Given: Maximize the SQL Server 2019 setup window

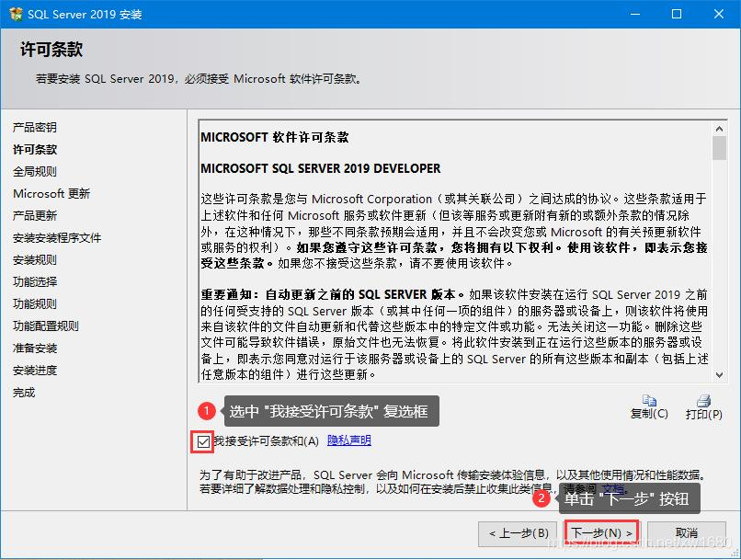Looking at the screenshot, I should (x=677, y=14).
